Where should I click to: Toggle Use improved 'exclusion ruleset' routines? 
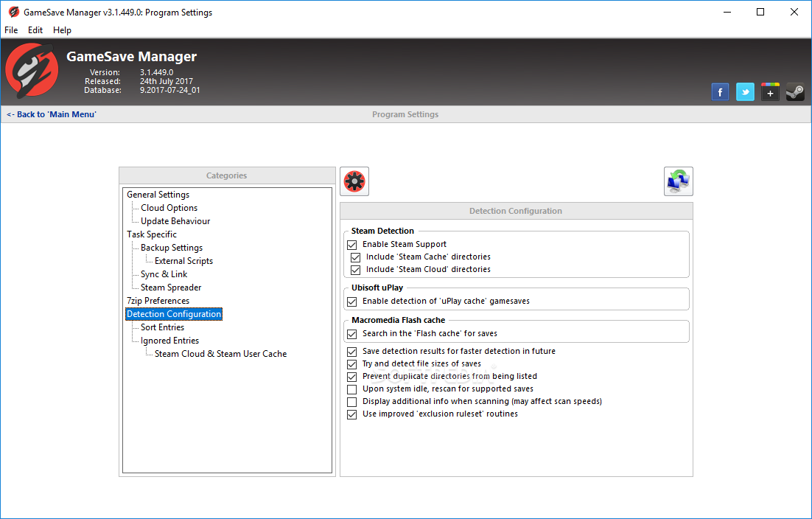(352, 414)
